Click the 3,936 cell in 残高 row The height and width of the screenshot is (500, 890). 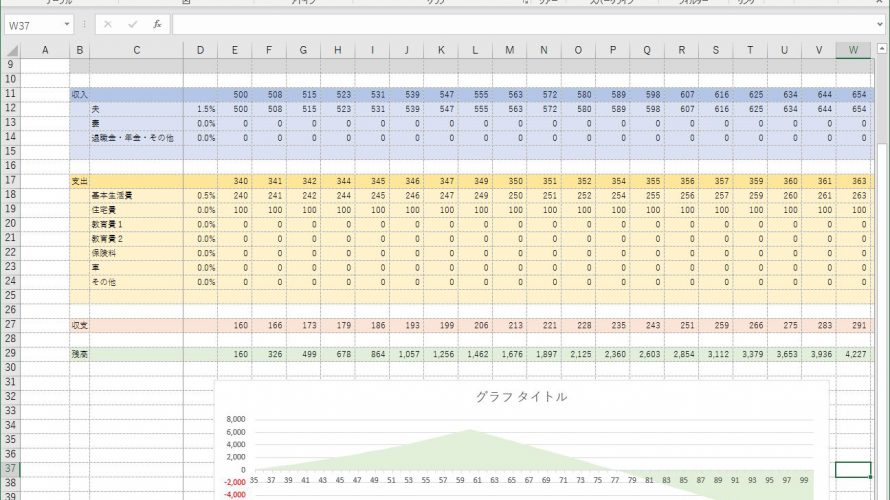pos(819,354)
